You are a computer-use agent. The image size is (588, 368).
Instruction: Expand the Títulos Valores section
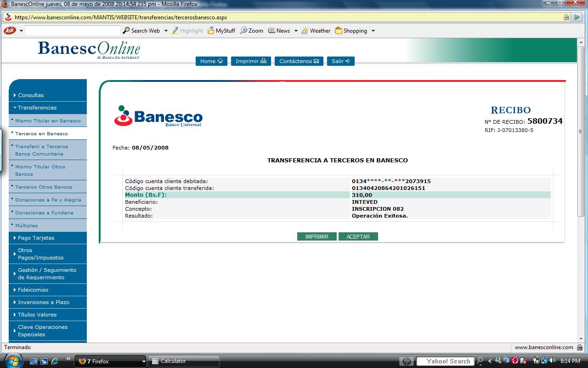48,315
